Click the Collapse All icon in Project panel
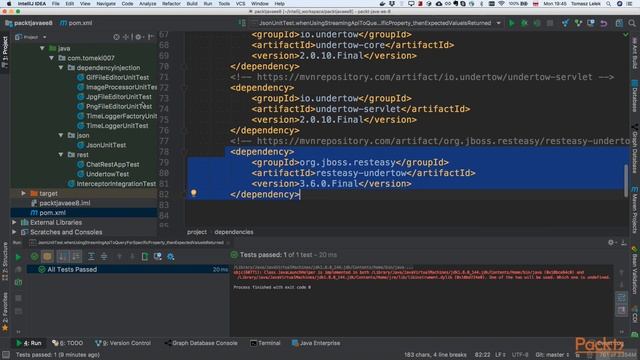This screenshot has height=360, width=640. (x=126, y=37)
